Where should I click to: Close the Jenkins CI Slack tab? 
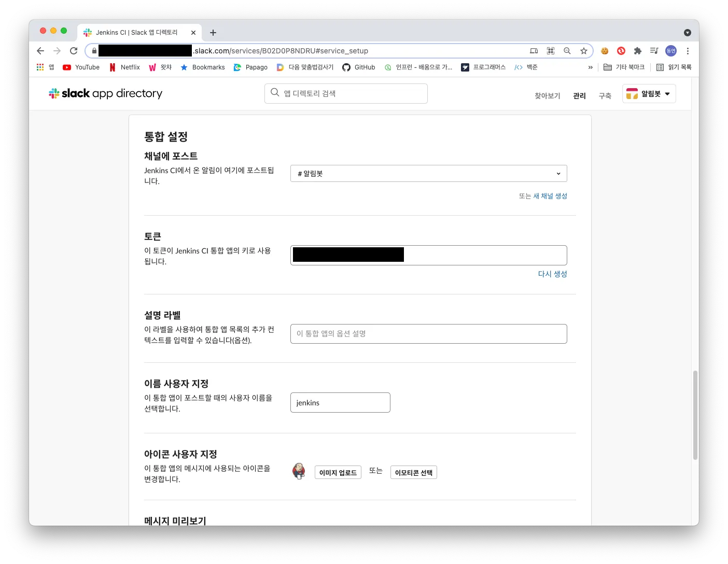point(193,33)
